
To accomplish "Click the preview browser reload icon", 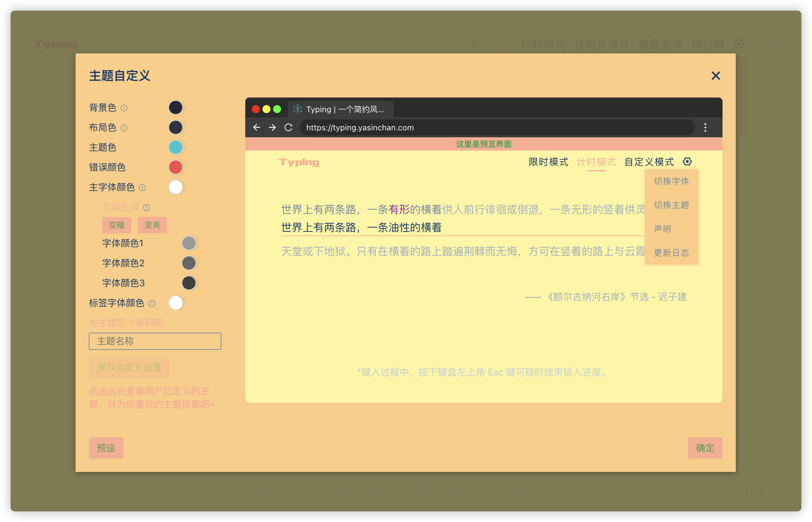I will [288, 127].
